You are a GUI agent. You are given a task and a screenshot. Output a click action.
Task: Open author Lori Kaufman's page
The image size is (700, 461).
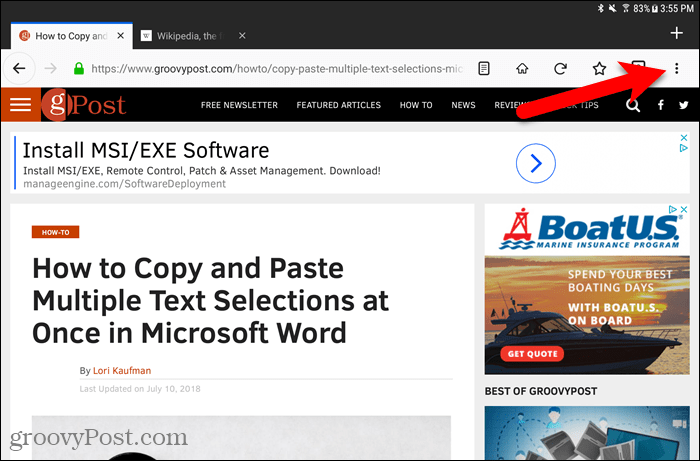click(x=122, y=370)
